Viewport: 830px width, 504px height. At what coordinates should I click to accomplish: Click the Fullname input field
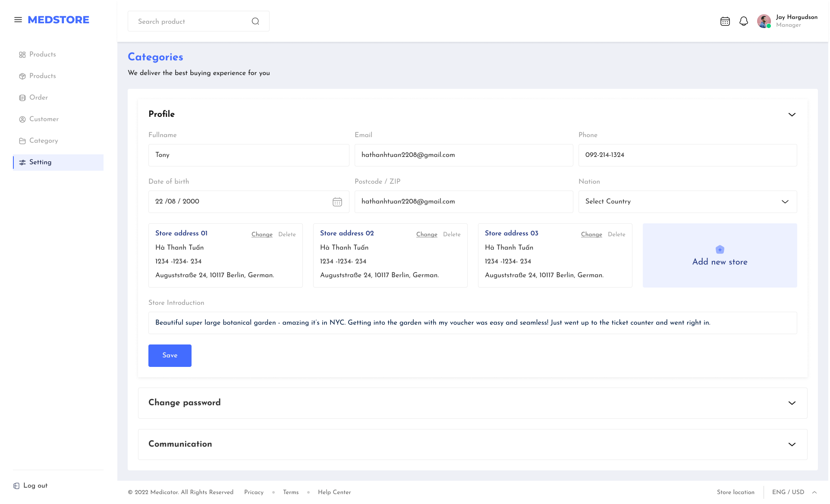248,155
